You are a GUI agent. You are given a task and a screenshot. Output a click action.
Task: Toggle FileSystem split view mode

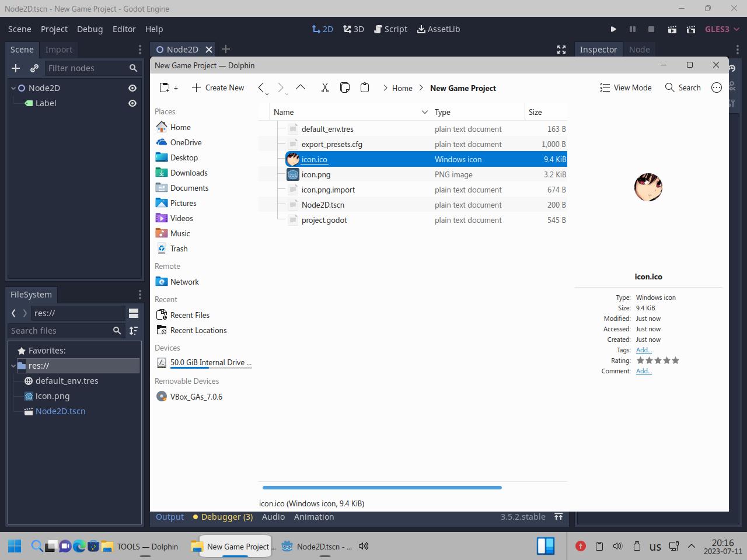click(134, 313)
